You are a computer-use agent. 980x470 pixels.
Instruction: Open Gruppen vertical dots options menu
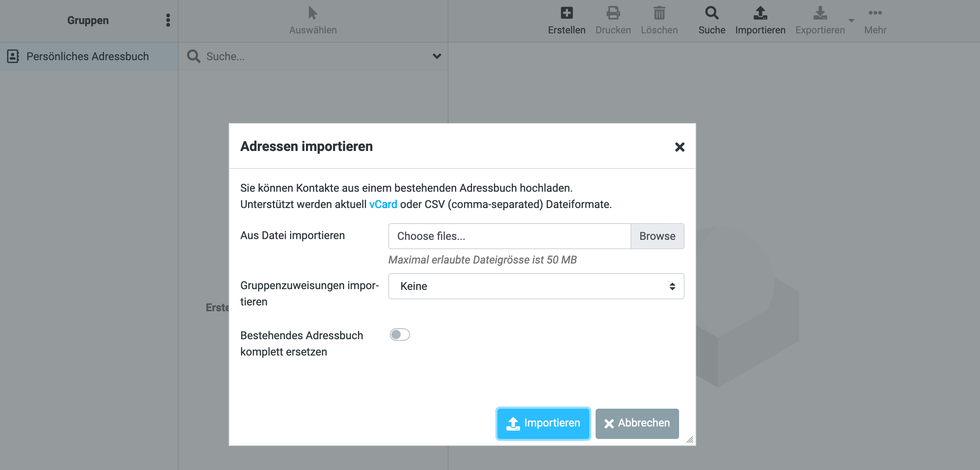point(168,20)
